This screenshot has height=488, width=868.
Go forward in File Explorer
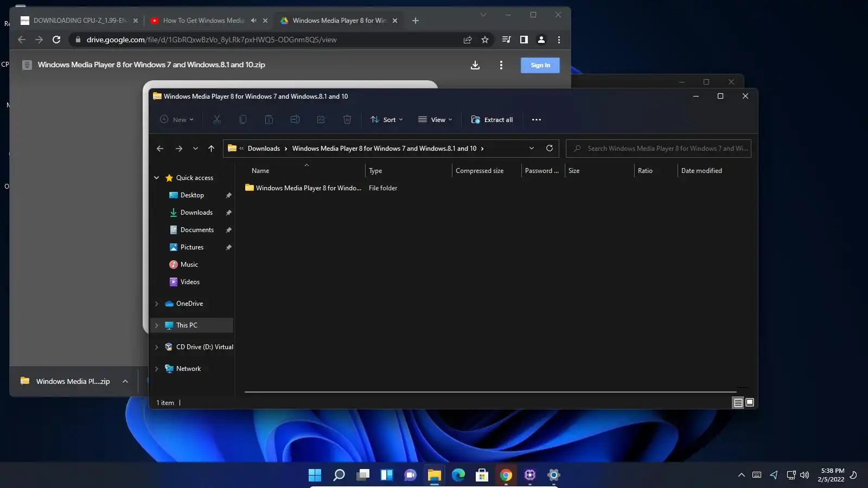click(x=179, y=149)
